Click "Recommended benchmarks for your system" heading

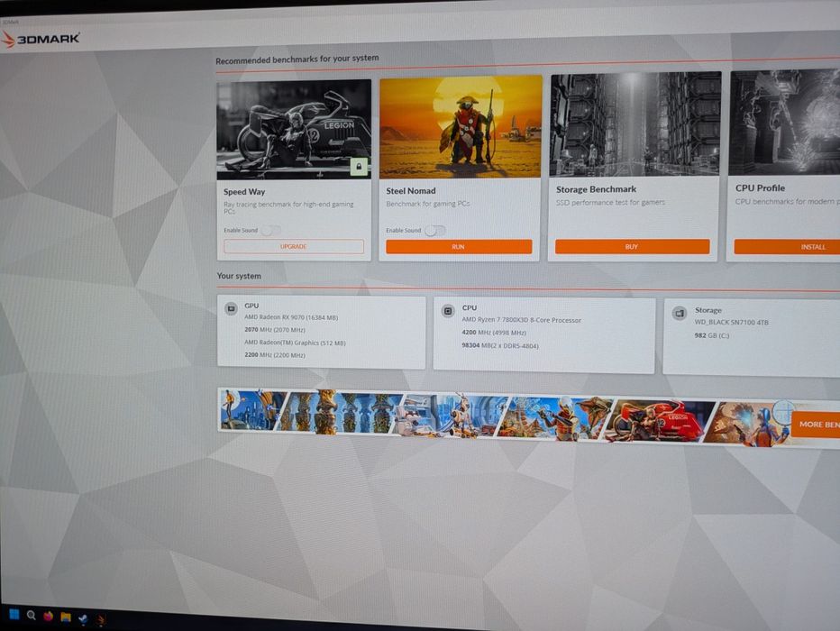coord(297,59)
